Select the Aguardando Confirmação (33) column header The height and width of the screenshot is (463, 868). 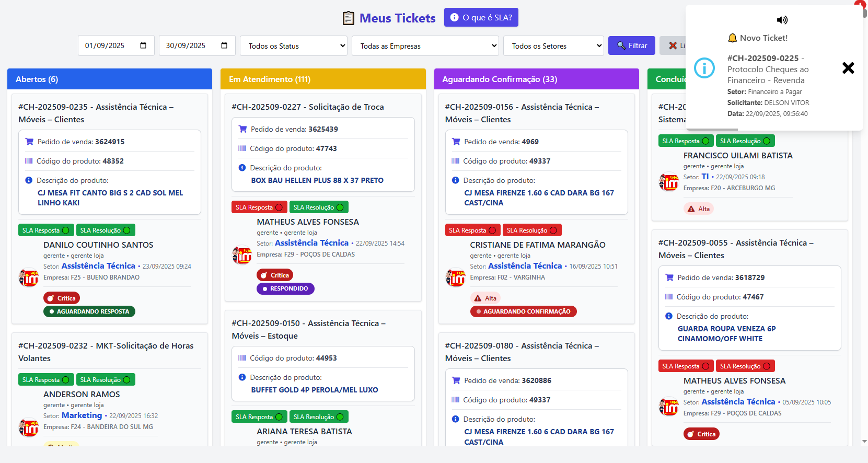click(x=536, y=79)
